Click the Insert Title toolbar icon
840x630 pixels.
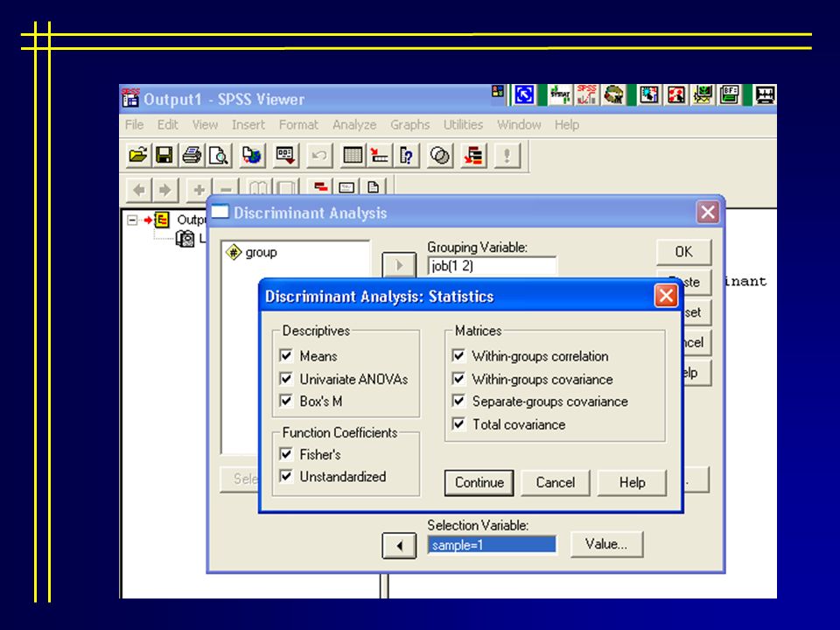tap(346, 187)
